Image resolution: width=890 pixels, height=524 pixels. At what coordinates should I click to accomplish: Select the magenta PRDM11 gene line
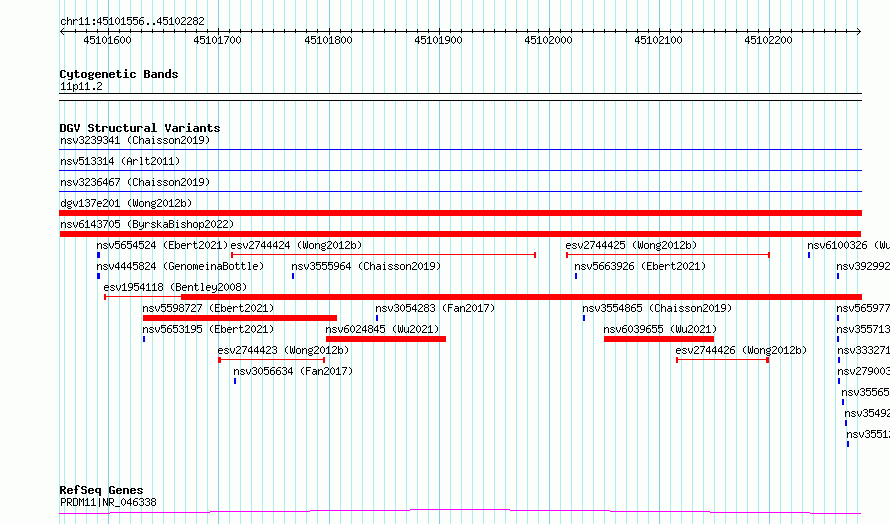click(x=460, y=512)
